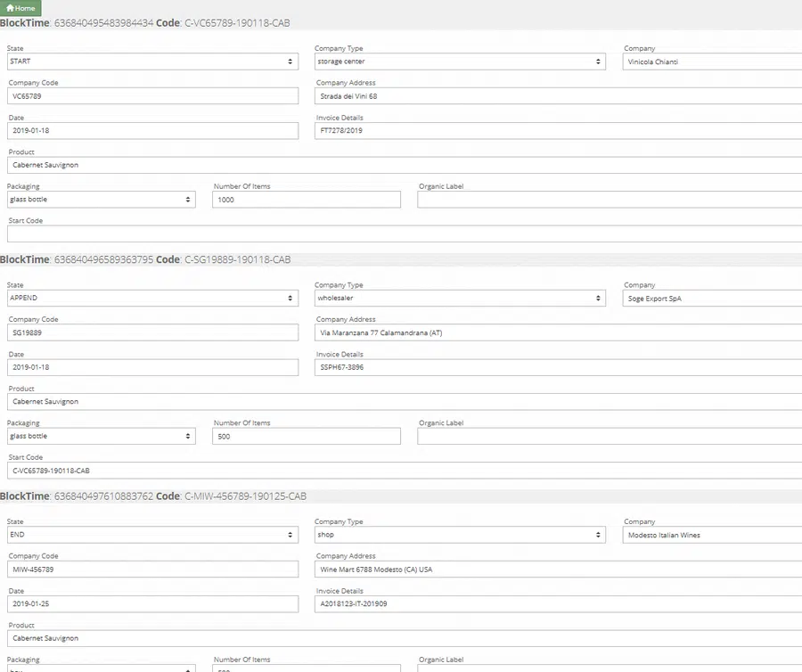The height and width of the screenshot is (672, 802).
Task: Click block header code C-MIW-456789-190125-CAB
Action: point(246,496)
